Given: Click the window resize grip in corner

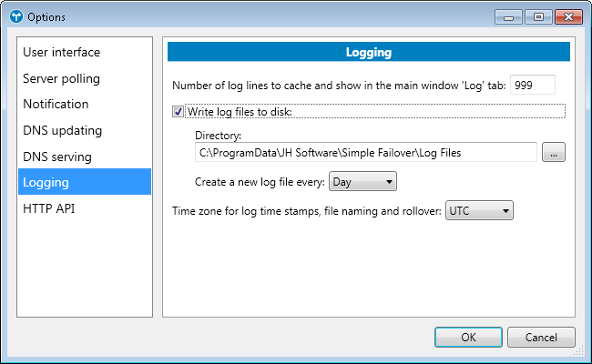Looking at the screenshot, I should pyautogui.click(x=582, y=354).
